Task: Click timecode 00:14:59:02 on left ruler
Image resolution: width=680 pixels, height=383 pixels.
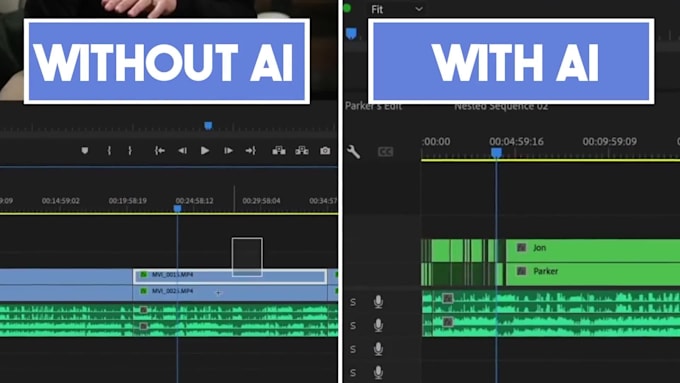Action: 61,201
